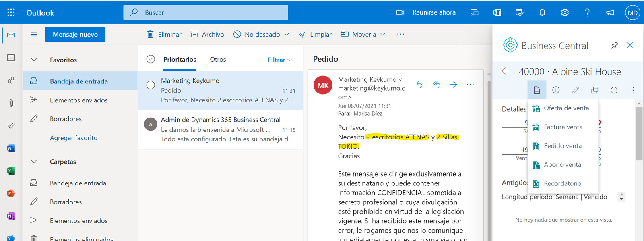Choose Recordatorio

pos(563,183)
